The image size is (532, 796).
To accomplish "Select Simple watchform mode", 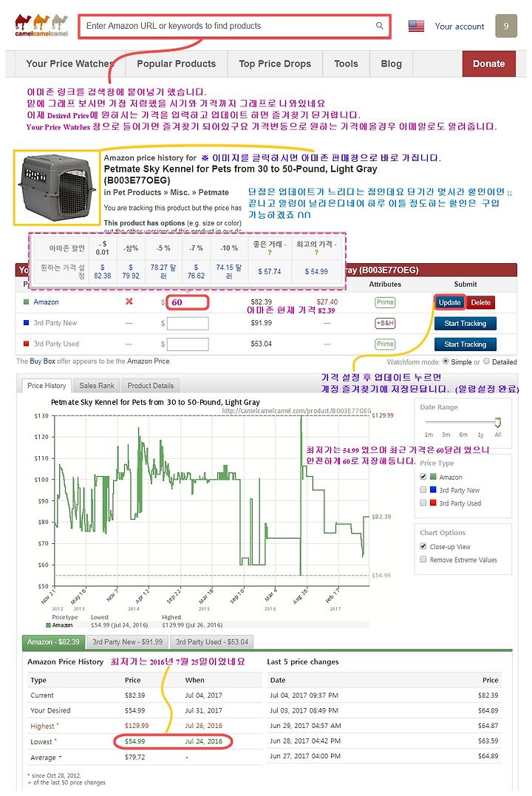I will (446, 361).
